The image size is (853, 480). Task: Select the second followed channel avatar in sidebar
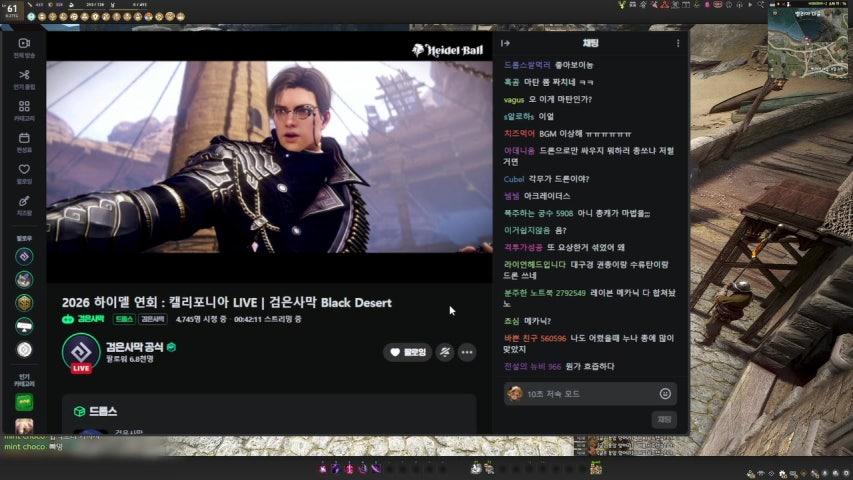coord(24,280)
